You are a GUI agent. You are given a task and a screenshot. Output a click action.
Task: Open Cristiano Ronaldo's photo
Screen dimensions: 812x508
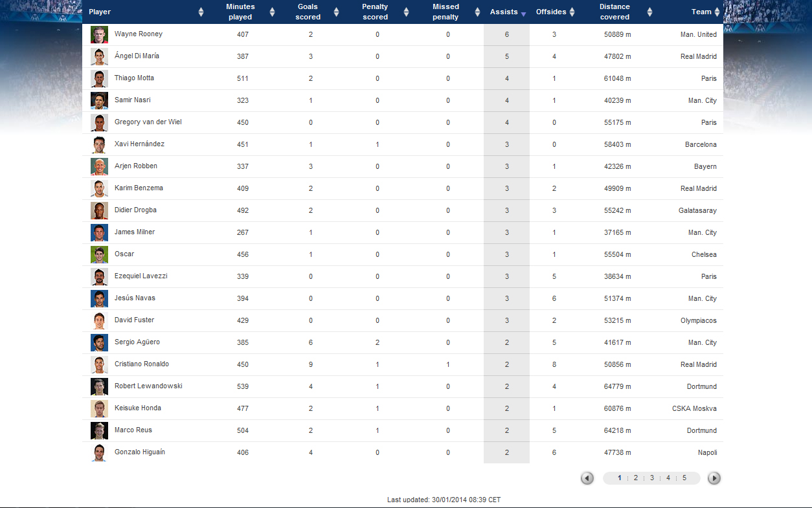[99, 364]
